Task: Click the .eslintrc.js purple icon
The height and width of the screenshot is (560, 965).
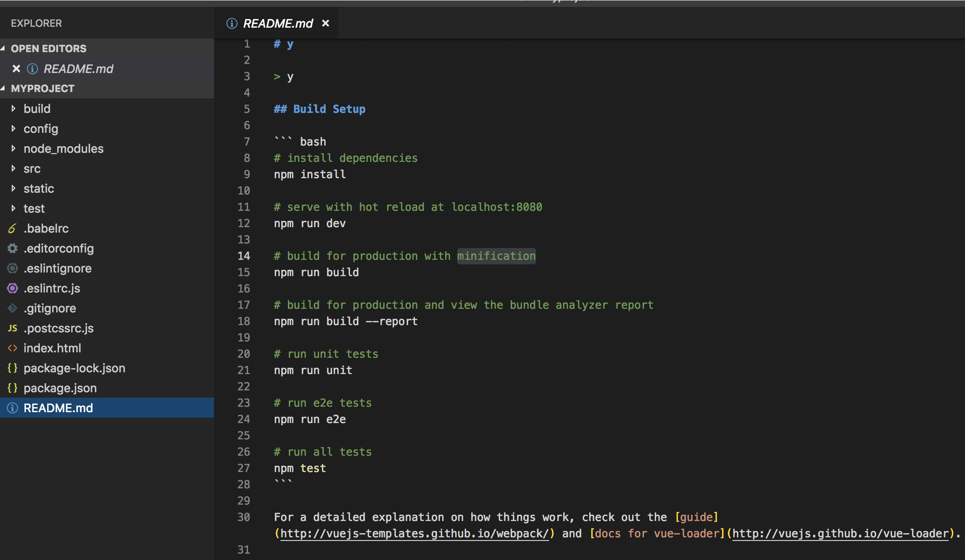Action: point(12,288)
